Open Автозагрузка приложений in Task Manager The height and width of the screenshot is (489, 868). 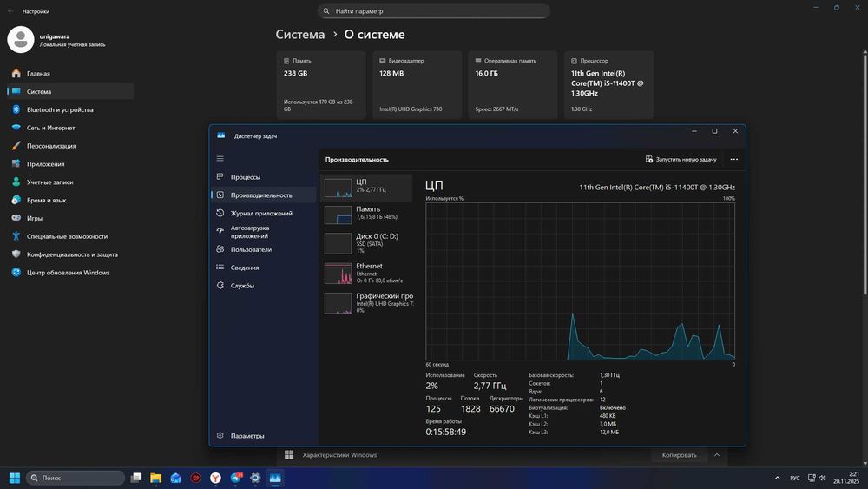(262, 232)
